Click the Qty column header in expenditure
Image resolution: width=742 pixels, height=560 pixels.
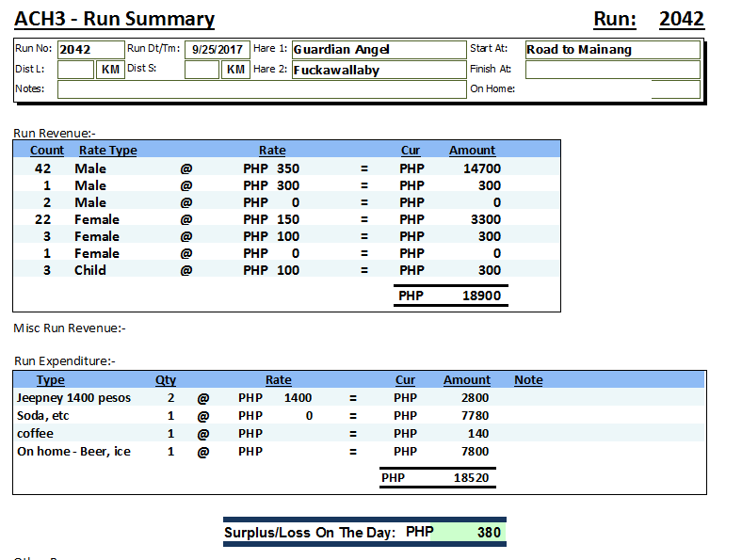tap(166, 380)
